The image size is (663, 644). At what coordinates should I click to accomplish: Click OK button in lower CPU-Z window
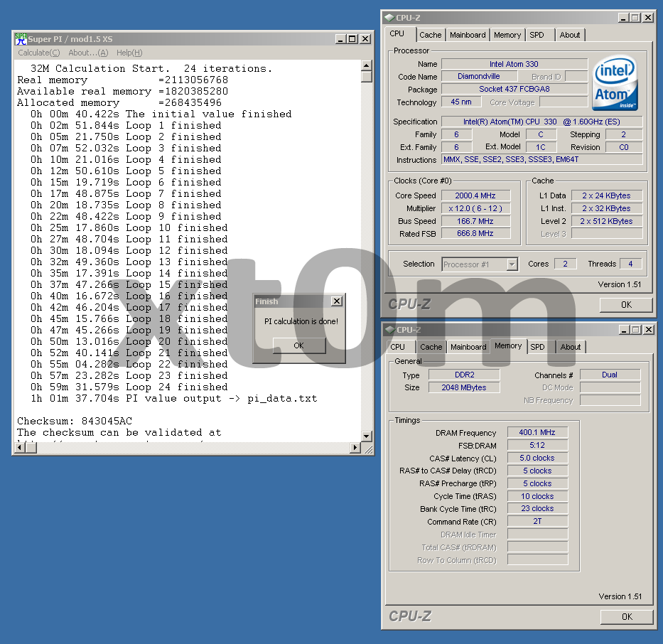[627, 617]
